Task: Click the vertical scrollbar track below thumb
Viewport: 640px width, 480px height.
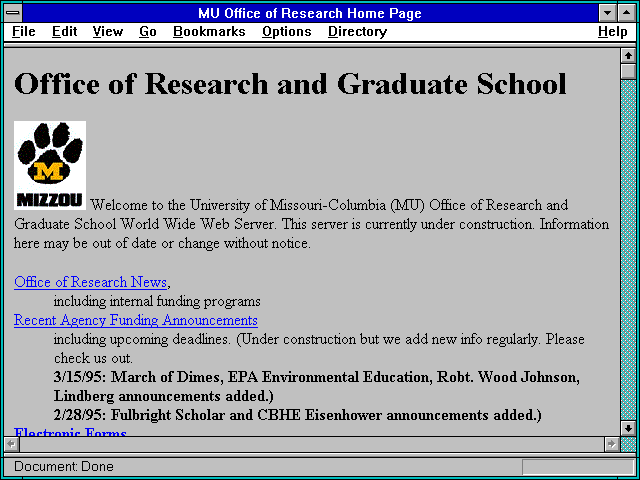Action: click(x=628, y=250)
